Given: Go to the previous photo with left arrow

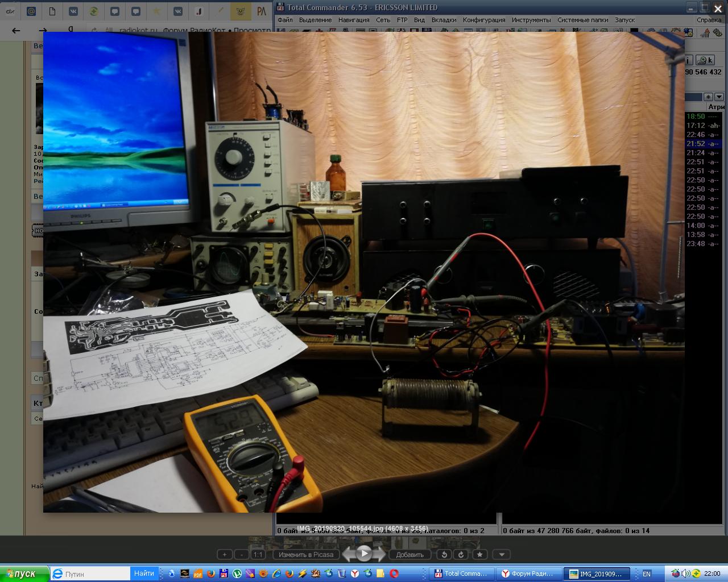Looking at the screenshot, I should click(349, 554).
